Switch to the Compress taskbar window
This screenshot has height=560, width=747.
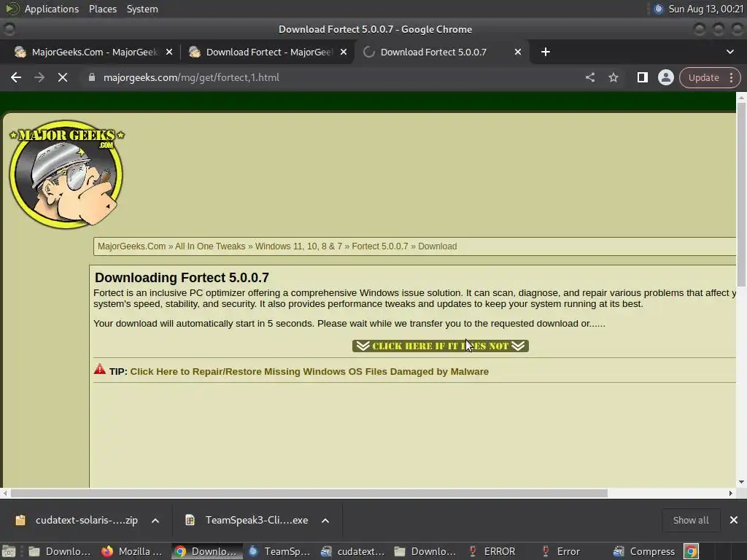tap(644, 551)
